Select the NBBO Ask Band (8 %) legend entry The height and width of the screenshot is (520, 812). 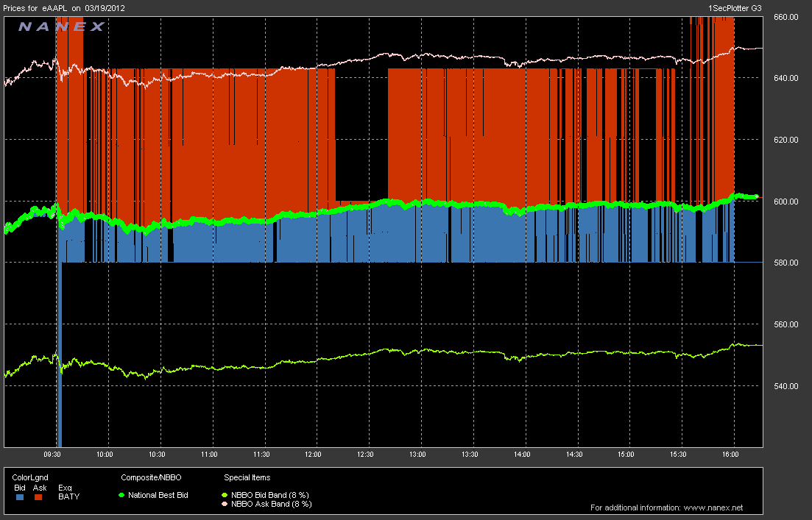pyautogui.click(x=272, y=504)
